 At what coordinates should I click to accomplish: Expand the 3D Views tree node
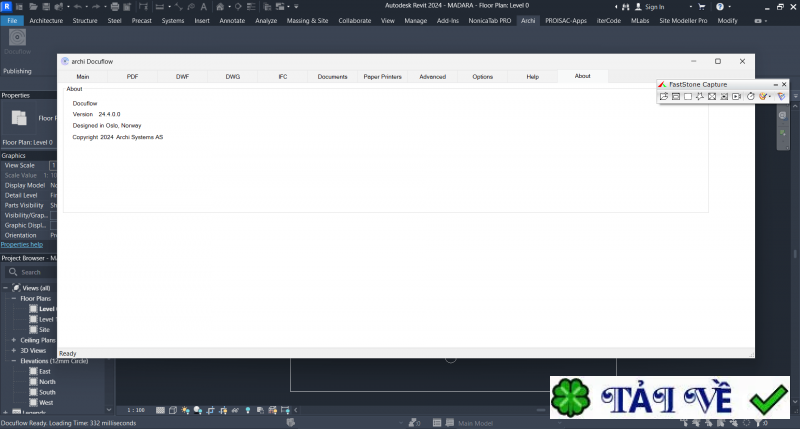coord(14,350)
